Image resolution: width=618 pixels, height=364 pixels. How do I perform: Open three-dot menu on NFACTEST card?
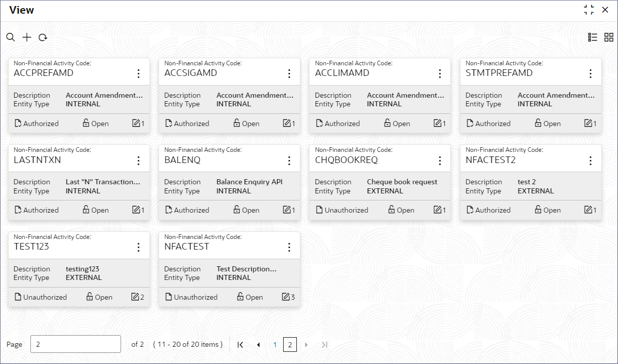click(289, 247)
